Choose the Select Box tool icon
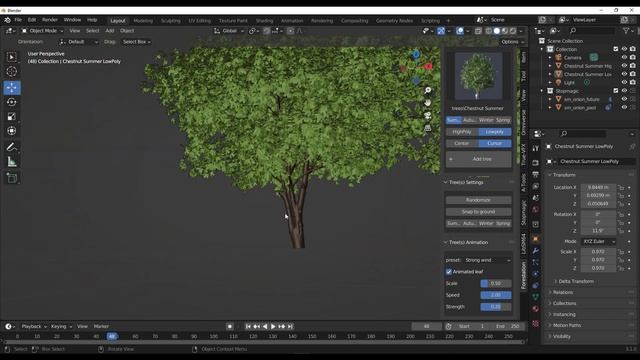640x360 pixels. [x=12, y=57]
